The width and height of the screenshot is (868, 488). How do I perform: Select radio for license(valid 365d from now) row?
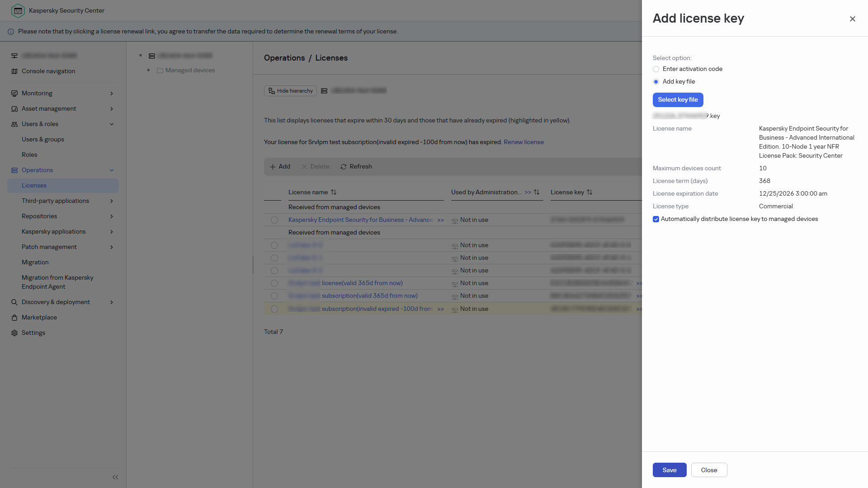pos(274,283)
